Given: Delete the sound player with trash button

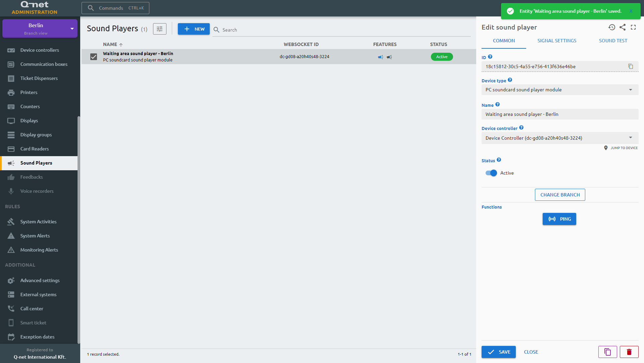Looking at the screenshot, I should (629, 352).
